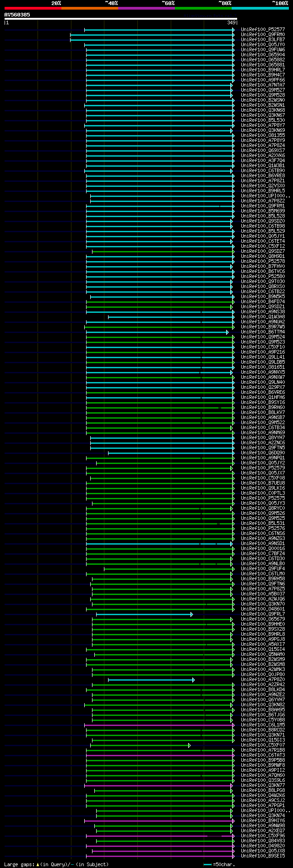Click the white query length bar

tap(120, 19)
